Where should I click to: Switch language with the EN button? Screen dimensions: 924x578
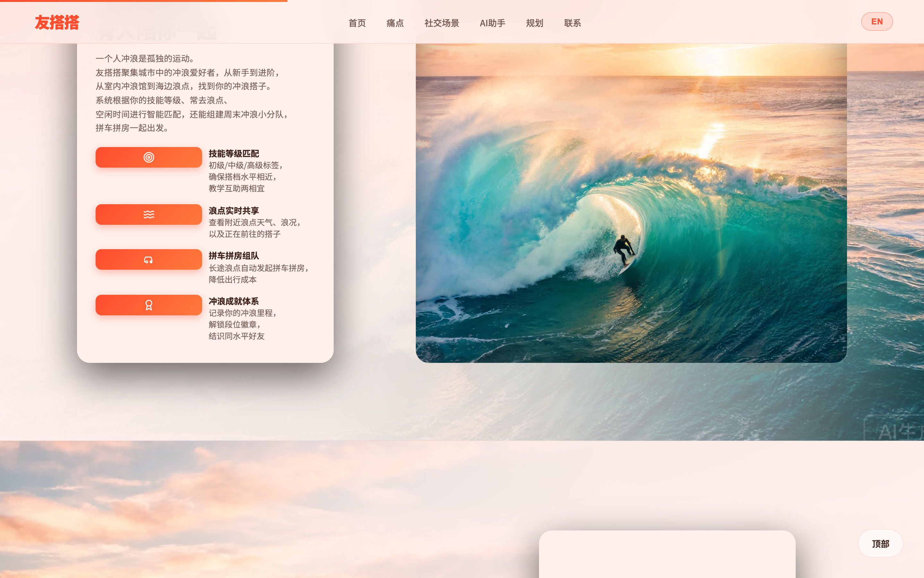click(x=877, y=22)
